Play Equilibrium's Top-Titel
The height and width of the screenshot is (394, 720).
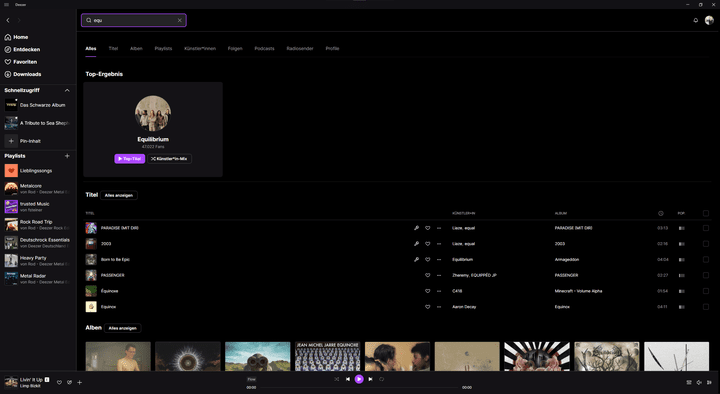point(129,159)
